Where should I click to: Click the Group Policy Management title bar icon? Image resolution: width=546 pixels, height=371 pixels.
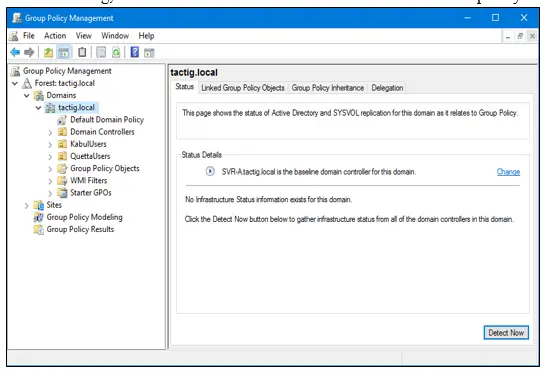click(x=16, y=18)
